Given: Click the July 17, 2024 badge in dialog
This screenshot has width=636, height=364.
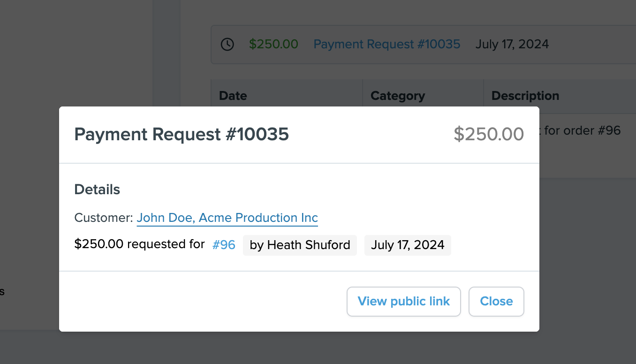Looking at the screenshot, I should (408, 245).
